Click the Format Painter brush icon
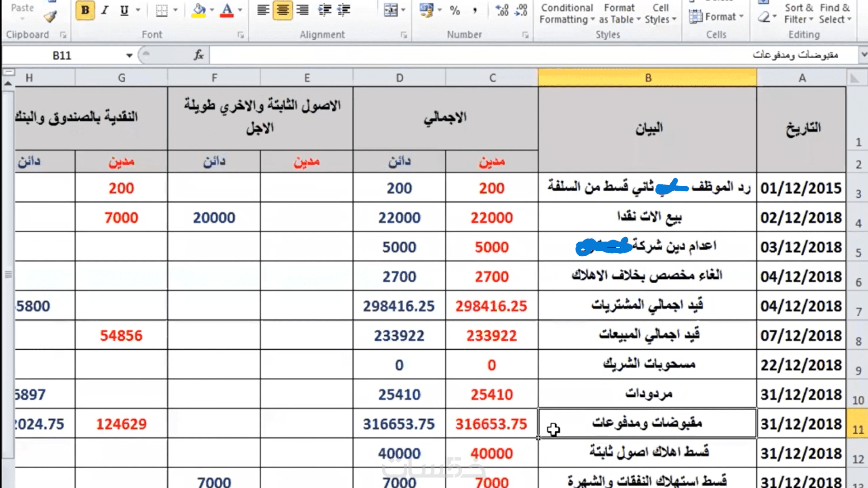 tap(50, 17)
